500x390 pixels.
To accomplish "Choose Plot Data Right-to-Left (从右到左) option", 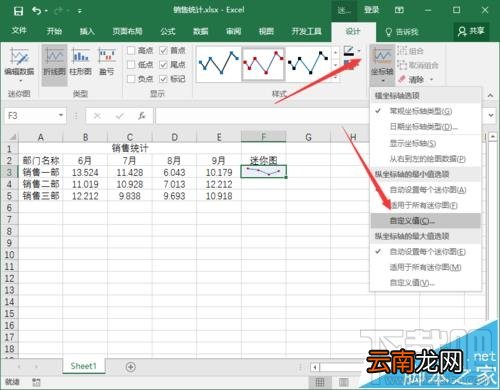I will [x=425, y=159].
